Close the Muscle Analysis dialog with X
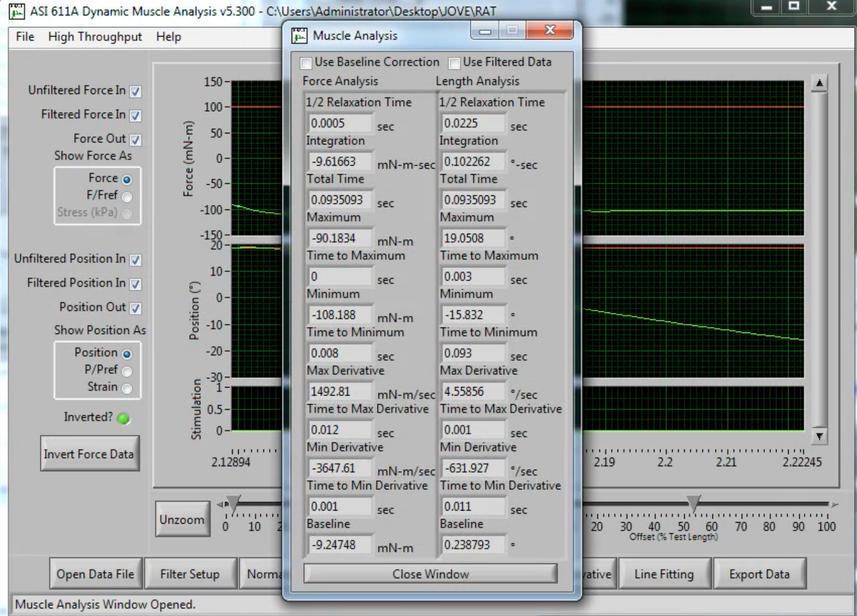This screenshot has height=616, width=857. 549,31
